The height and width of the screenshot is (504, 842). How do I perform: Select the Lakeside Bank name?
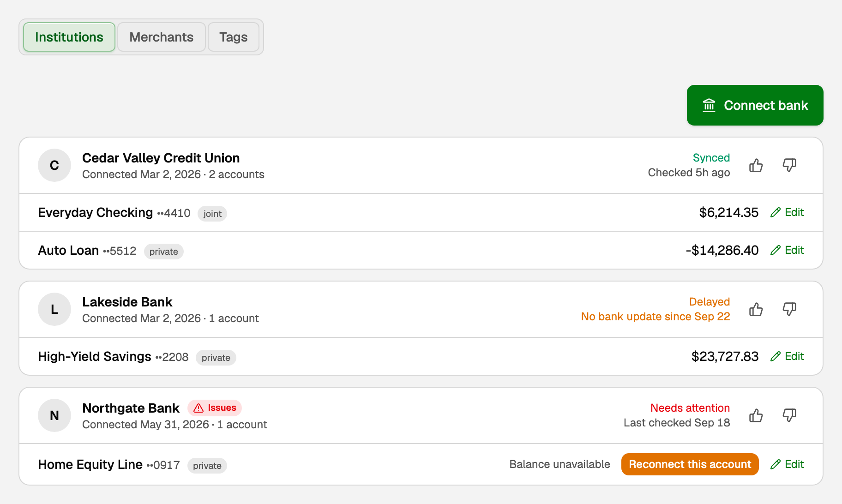(x=127, y=302)
